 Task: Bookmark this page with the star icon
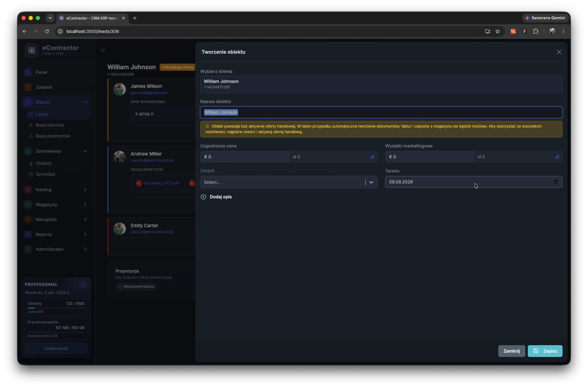[498, 31]
